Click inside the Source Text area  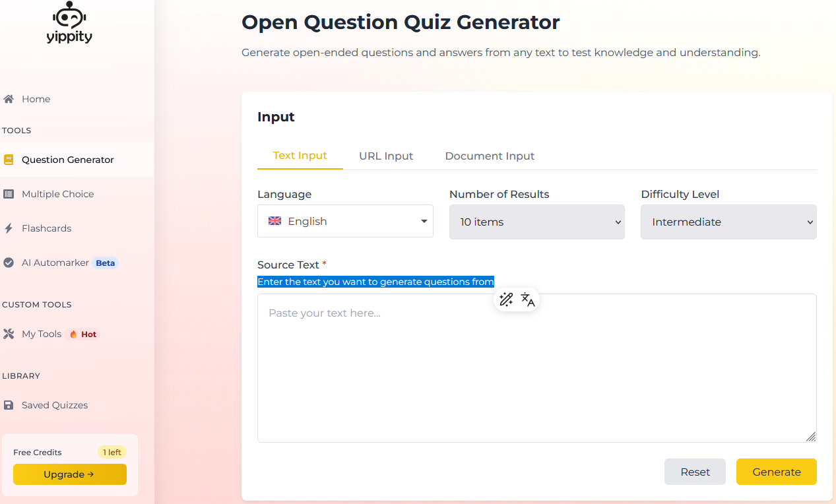click(536, 368)
